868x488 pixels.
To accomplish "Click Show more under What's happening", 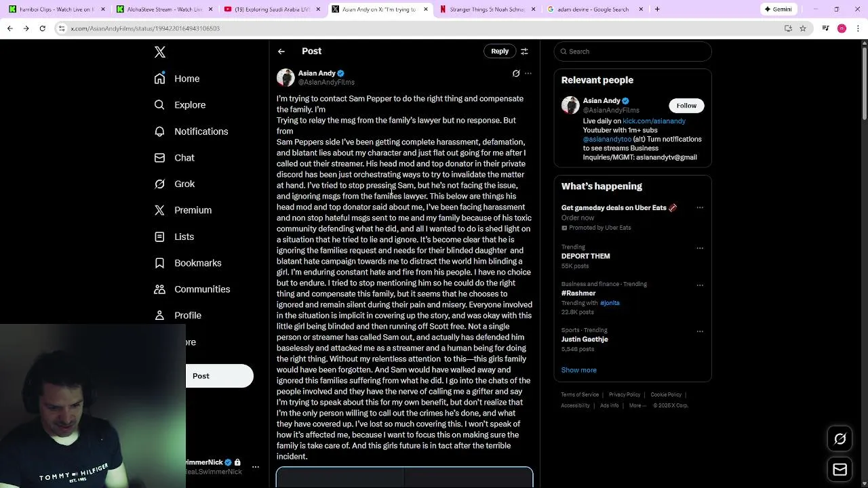I will (x=578, y=370).
